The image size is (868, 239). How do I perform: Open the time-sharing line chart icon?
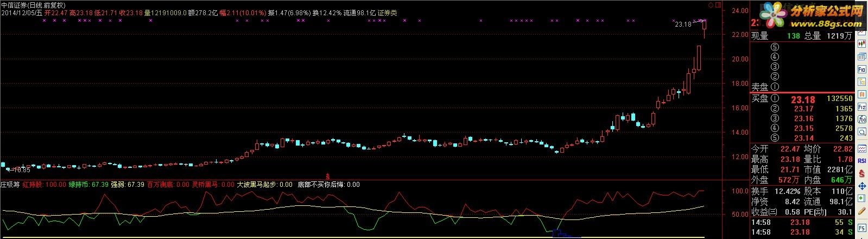click(x=861, y=32)
